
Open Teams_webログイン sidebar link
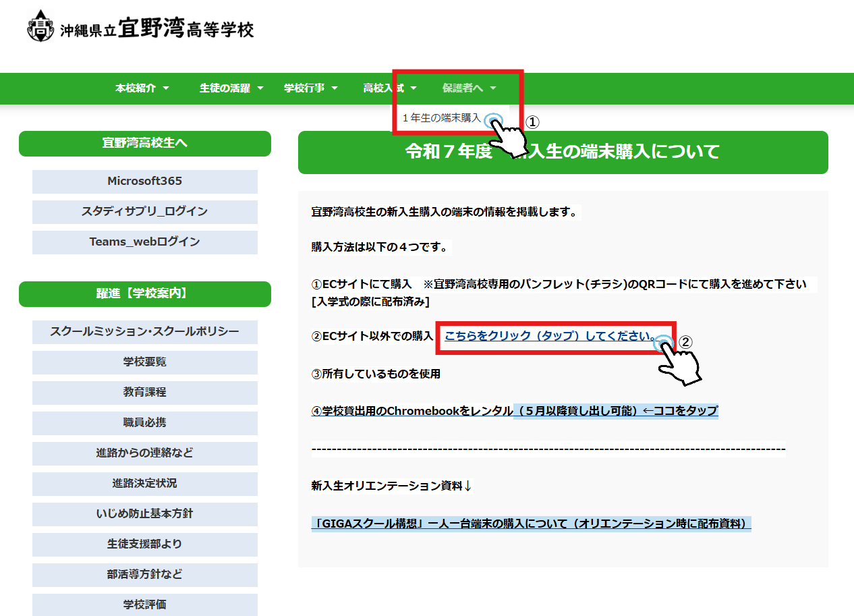pyautogui.click(x=144, y=242)
